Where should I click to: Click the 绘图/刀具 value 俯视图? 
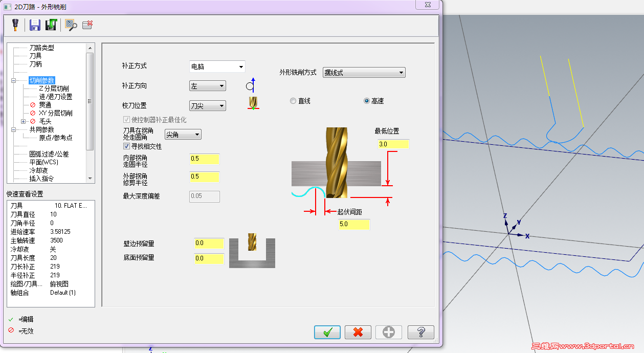click(x=59, y=284)
